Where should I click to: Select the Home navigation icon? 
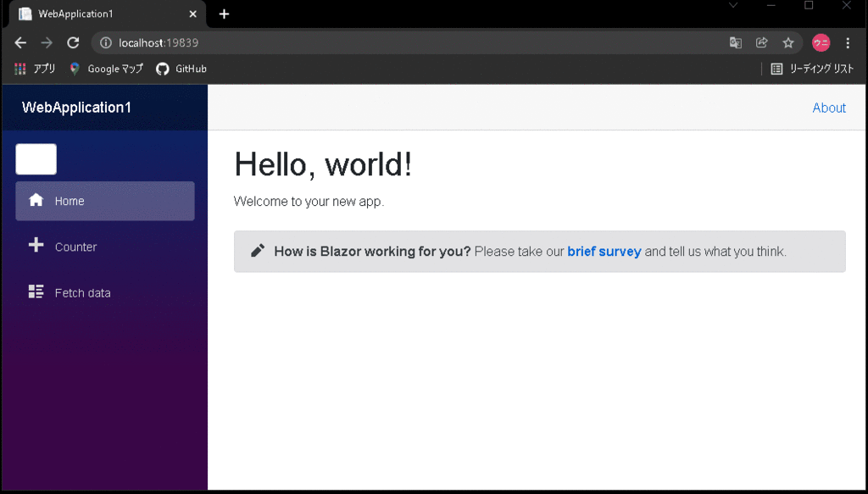pyautogui.click(x=35, y=200)
